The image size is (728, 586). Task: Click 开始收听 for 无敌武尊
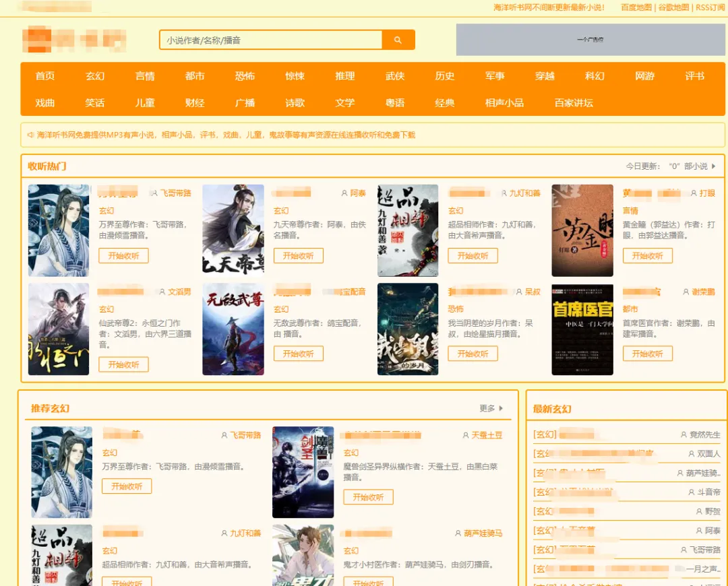[x=299, y=354]
